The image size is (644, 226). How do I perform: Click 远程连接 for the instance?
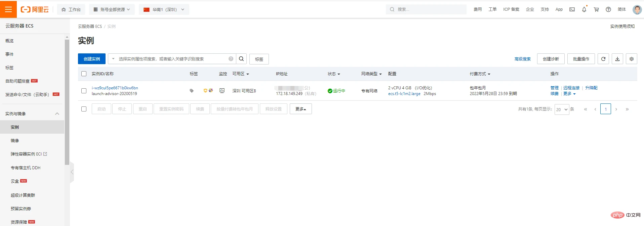(571, 88)
